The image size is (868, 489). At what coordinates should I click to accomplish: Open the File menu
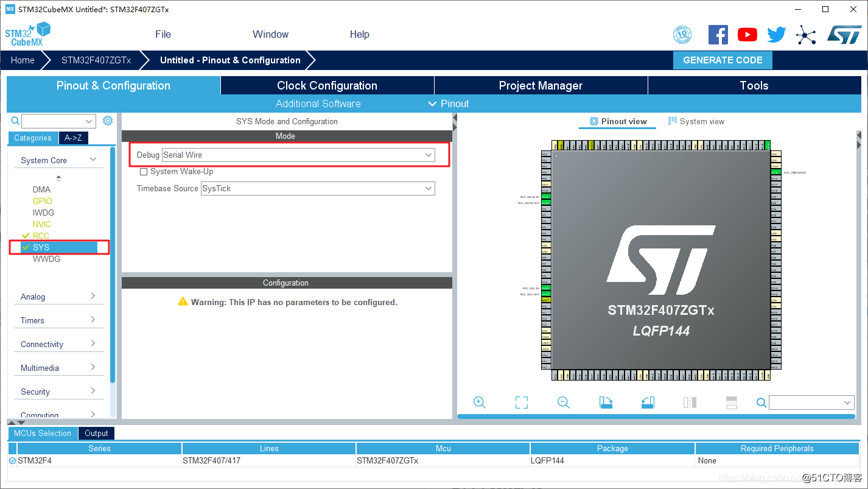point(163,35)
